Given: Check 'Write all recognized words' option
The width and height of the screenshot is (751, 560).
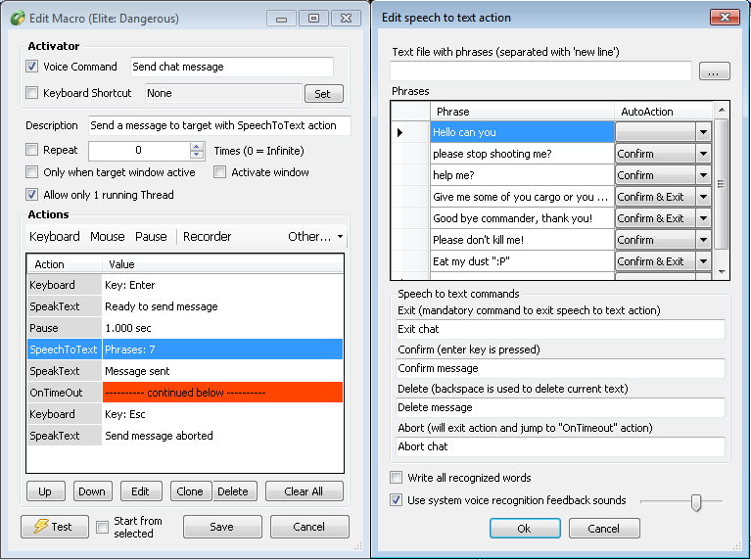Looking at the screenshot, I should (x=396, y=477).
